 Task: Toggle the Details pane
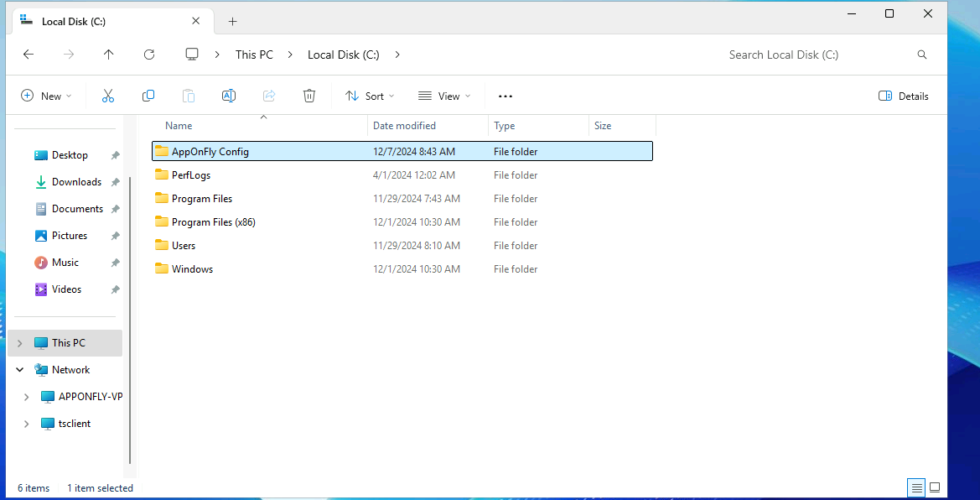904,96
